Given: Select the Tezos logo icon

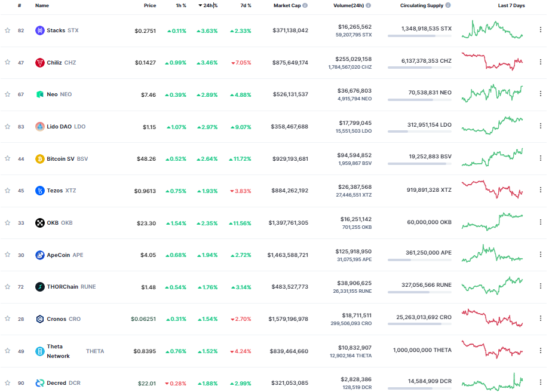Looking at the screenshot, I should 40,191.
